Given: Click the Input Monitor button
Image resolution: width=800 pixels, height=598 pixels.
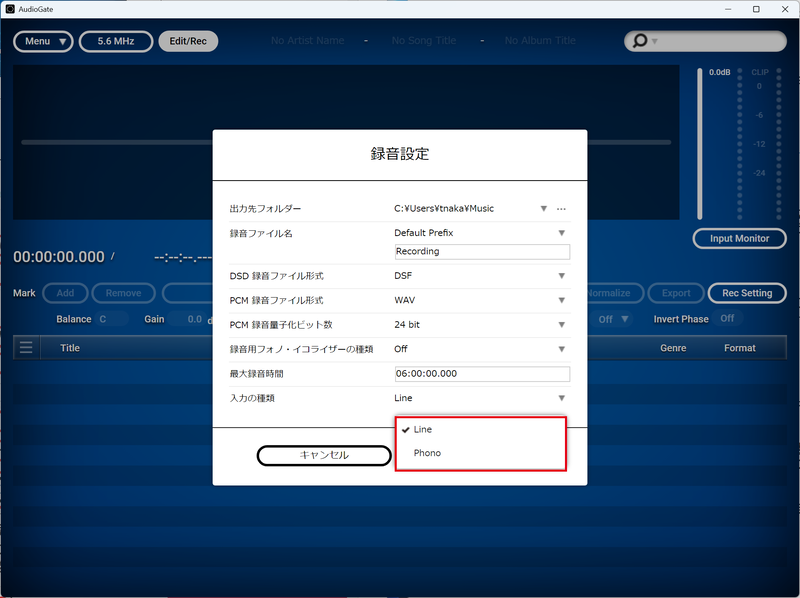Looking at the screenshot, I should click(739, 238).
